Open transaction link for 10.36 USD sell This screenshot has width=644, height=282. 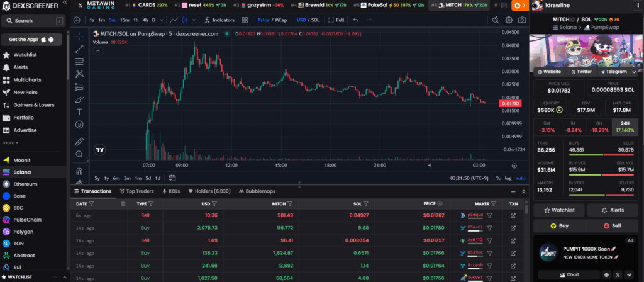[x=513, y=215]
